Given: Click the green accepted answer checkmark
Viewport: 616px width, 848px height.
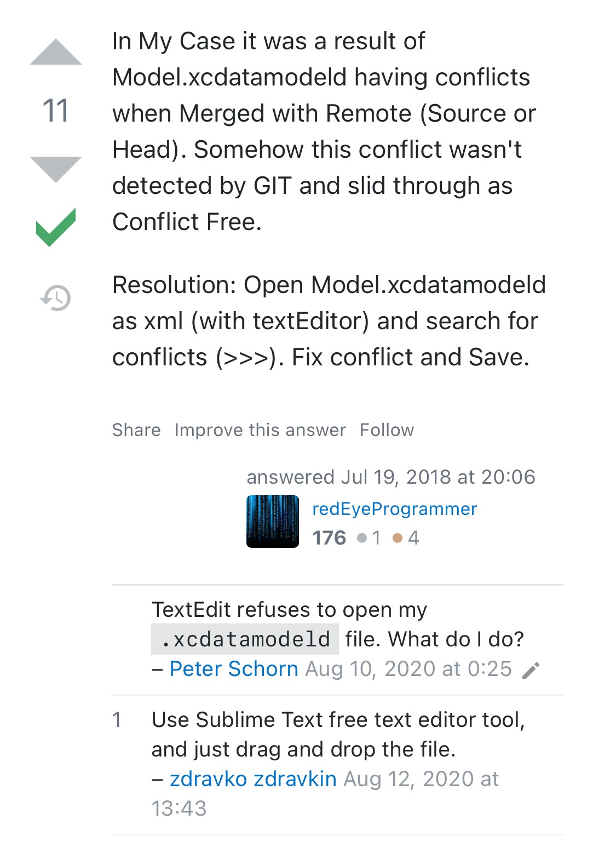Looking at the screenshot, I should click(55, 227).
